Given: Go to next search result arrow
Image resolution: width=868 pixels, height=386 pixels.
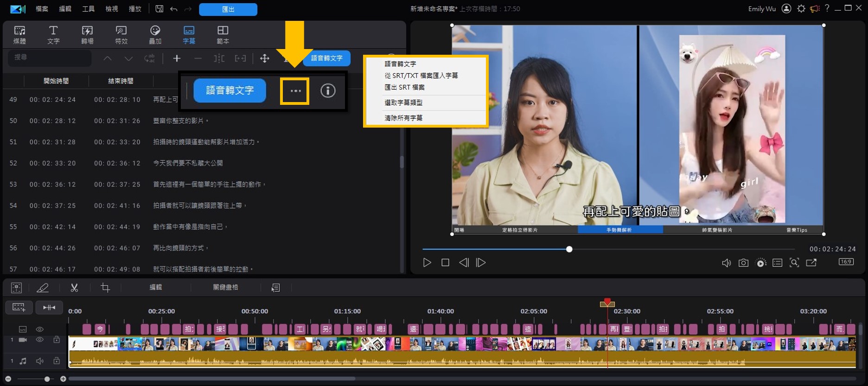Looking at the screenshot, I should [128, 58].
